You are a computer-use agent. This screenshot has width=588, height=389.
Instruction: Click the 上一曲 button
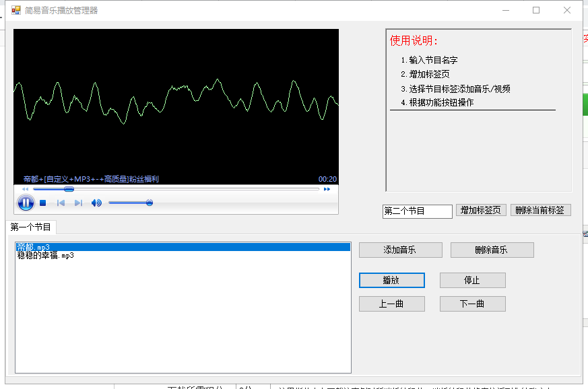click(x=392, y=304)
